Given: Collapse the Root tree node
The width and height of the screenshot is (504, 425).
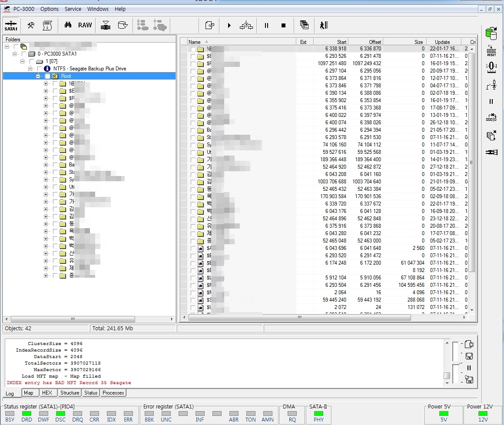Looking at the screenshot, I should (x=39, y=76).
